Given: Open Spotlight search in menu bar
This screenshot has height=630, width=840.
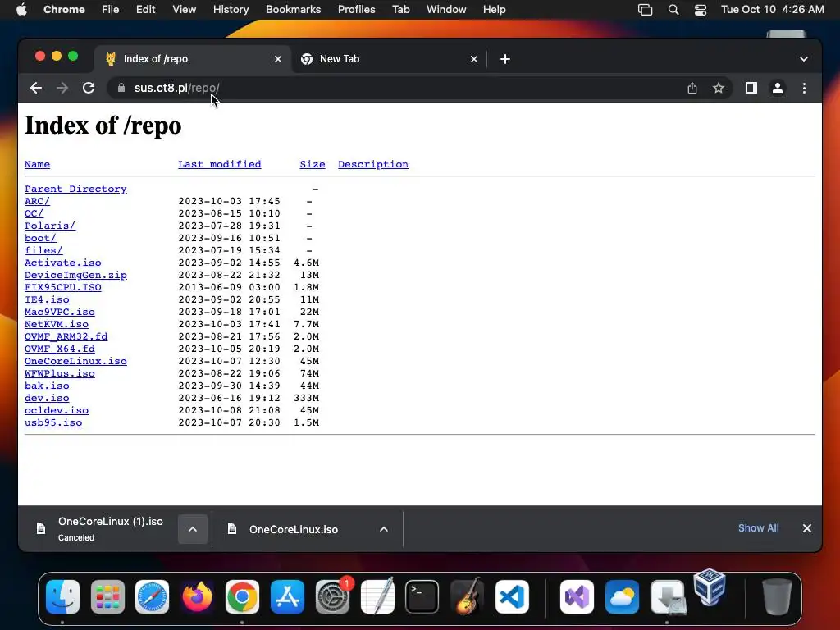Looking at the screenshot, I should [x=673, y=10].
